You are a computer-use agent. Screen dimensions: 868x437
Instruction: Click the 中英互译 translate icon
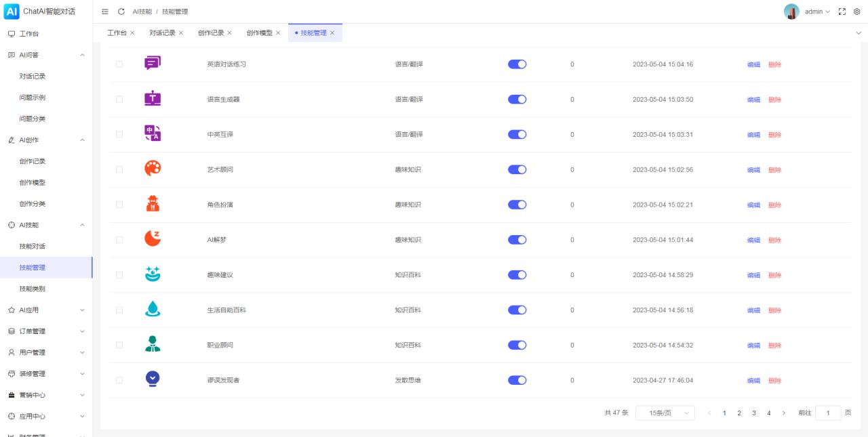coord(153,134)
